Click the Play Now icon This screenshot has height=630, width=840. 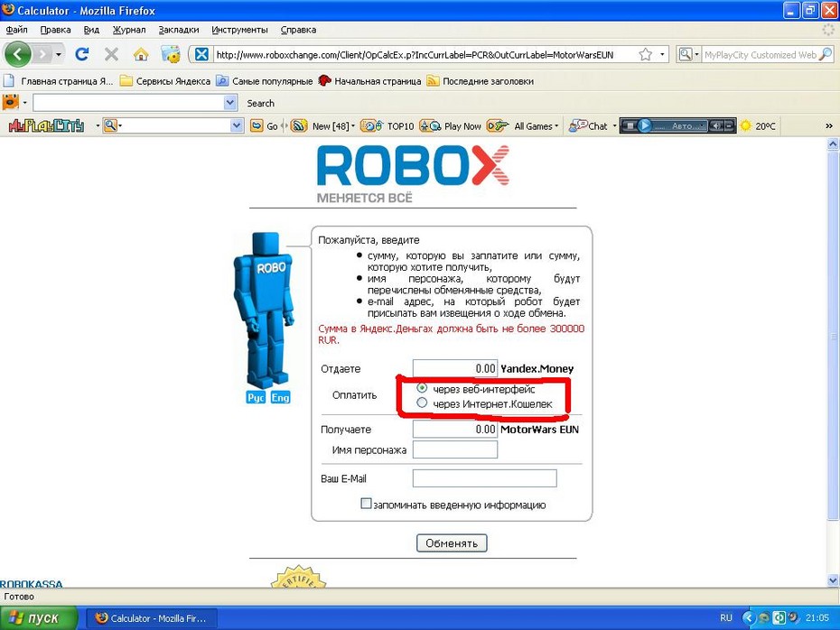coord(430,125)
